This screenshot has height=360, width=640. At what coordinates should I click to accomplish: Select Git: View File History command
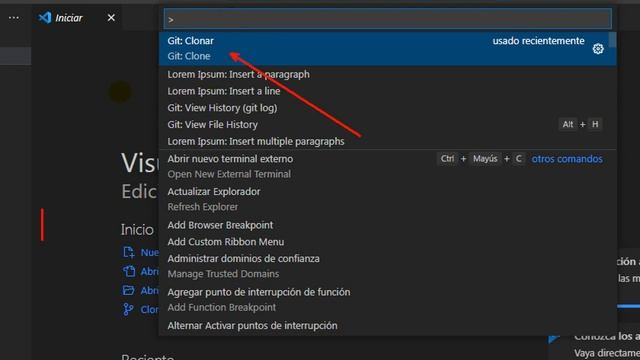pos(387,124)
